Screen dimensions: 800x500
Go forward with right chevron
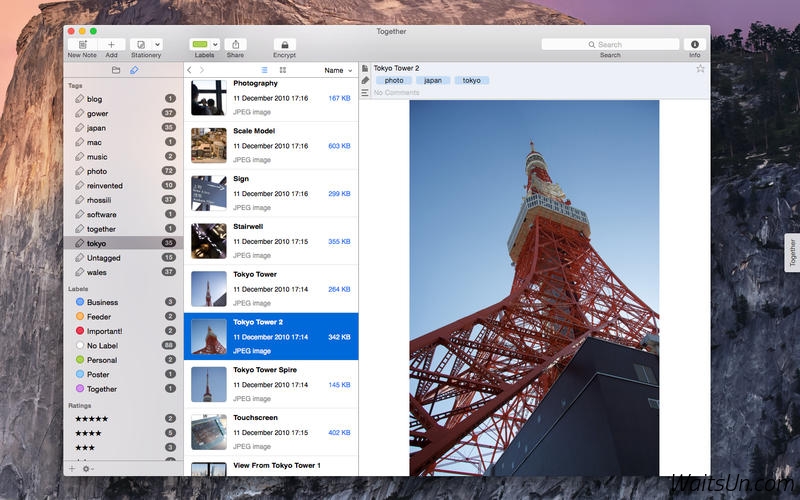pos(202,70)
